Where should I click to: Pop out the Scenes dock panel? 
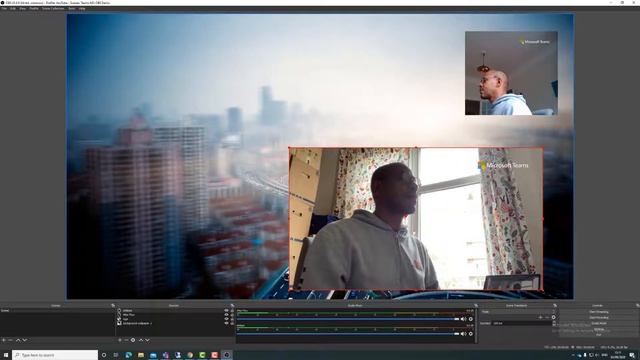tap(113, 305)
